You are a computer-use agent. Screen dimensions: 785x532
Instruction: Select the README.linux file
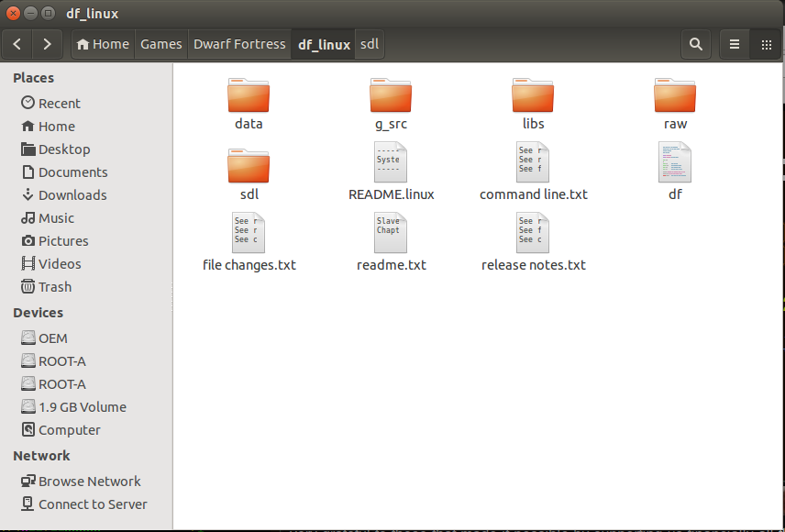coord(391,163)
